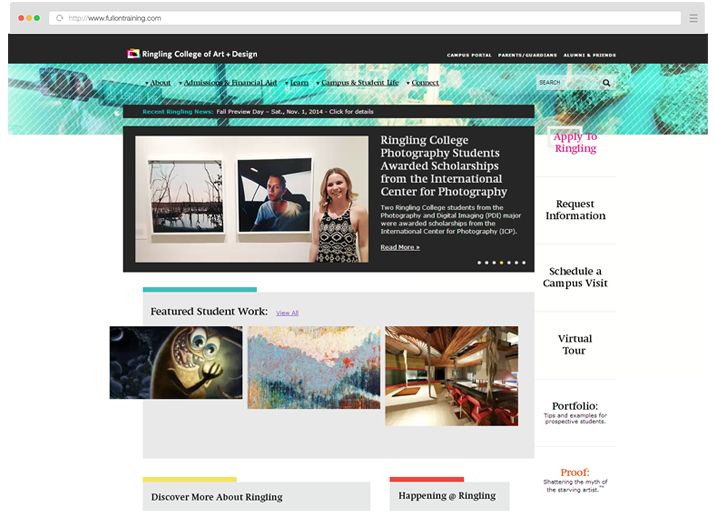Click View All featured student work
This screenshot has height=515, width=715.
point(287,313)
